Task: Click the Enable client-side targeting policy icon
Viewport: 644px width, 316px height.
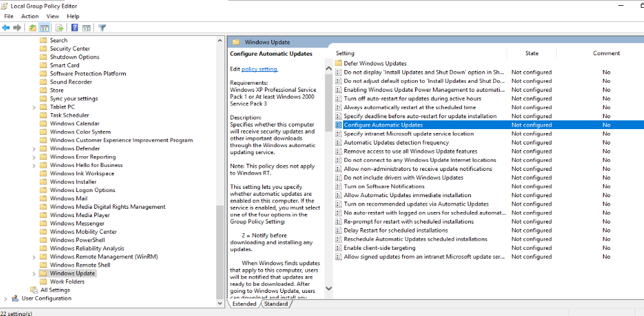Action: pyautogui.click(x=339, y=248)
